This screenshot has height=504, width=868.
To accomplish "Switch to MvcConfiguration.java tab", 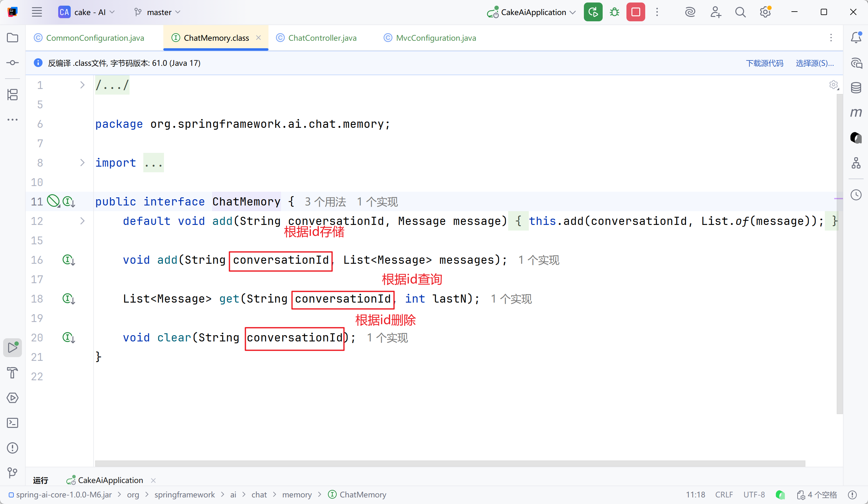I will tap(436, 38).
